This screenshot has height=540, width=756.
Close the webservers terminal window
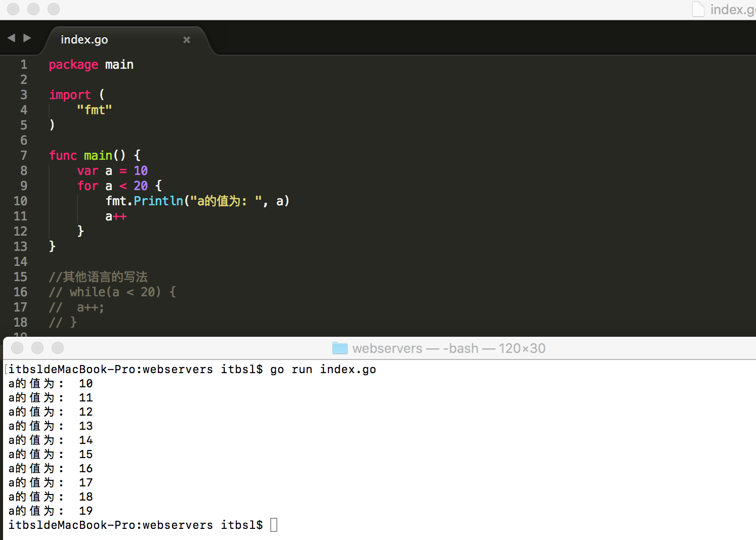(x=17, y=348)
